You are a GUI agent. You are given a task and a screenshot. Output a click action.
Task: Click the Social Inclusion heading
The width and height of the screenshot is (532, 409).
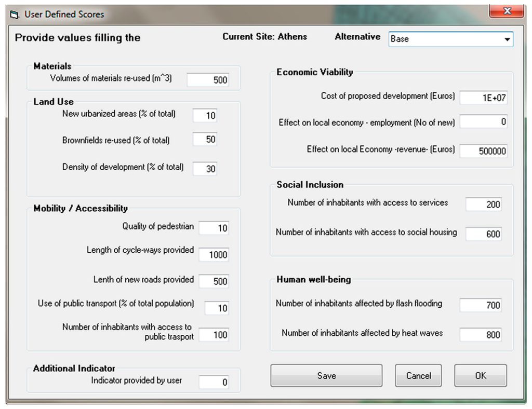point(310,185)
